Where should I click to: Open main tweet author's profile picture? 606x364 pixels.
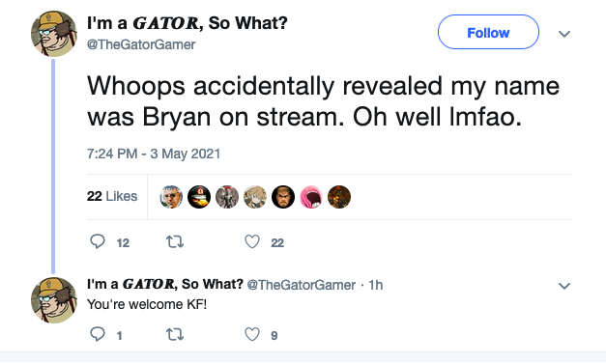(54, 34)
